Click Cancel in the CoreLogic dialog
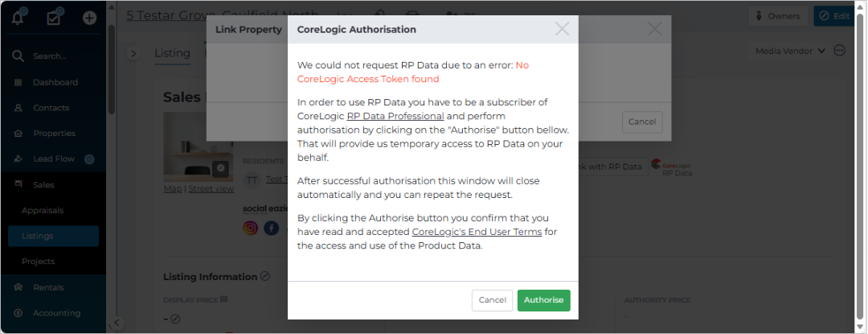868x334 pixels. point(492,300)
